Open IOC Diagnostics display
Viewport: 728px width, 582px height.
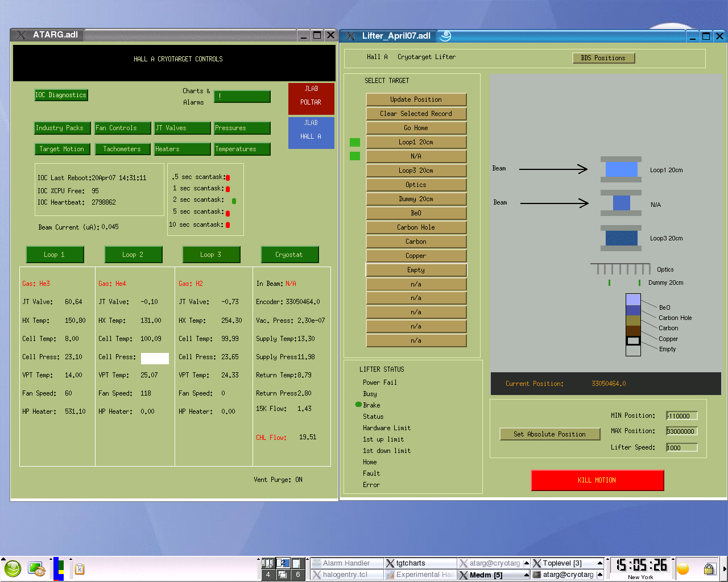61,95
